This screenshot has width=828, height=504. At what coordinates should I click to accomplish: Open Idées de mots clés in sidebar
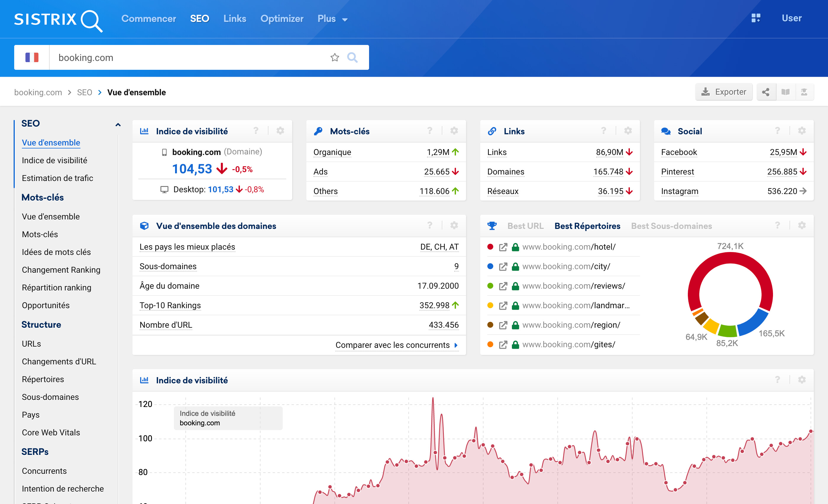[x=56, y=252]
